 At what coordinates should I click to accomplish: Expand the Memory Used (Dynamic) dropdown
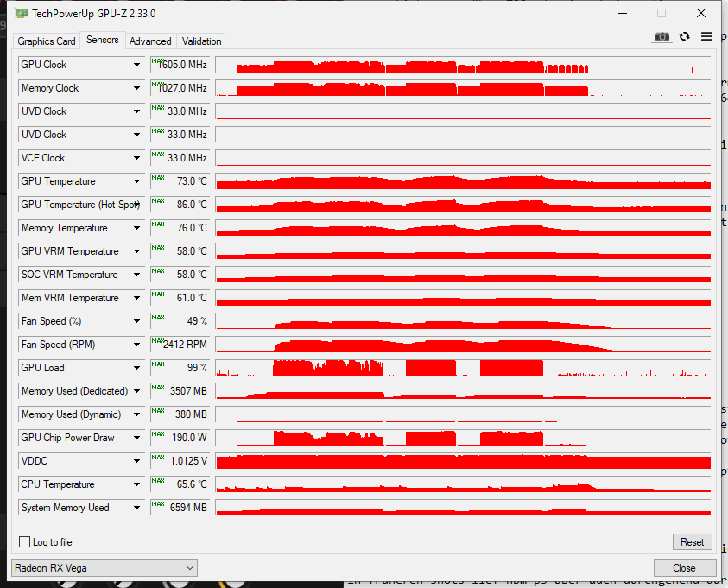(136, 414)
